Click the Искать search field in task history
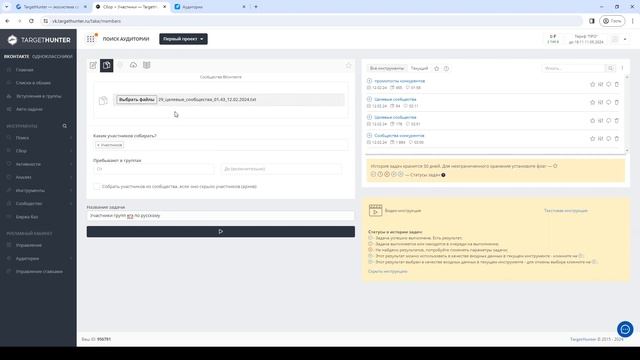This screenshot has width=640, height=360. coord(574,69)
